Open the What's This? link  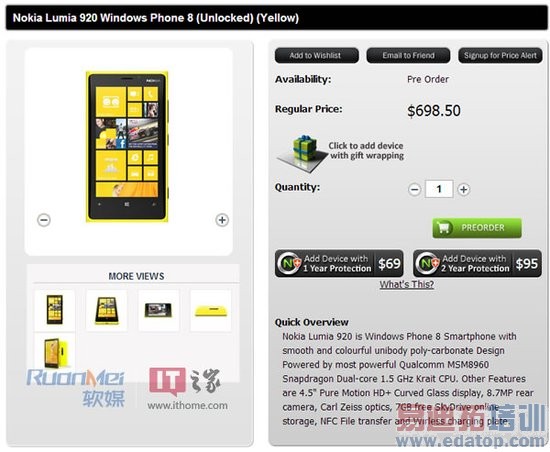coord(407,284)
